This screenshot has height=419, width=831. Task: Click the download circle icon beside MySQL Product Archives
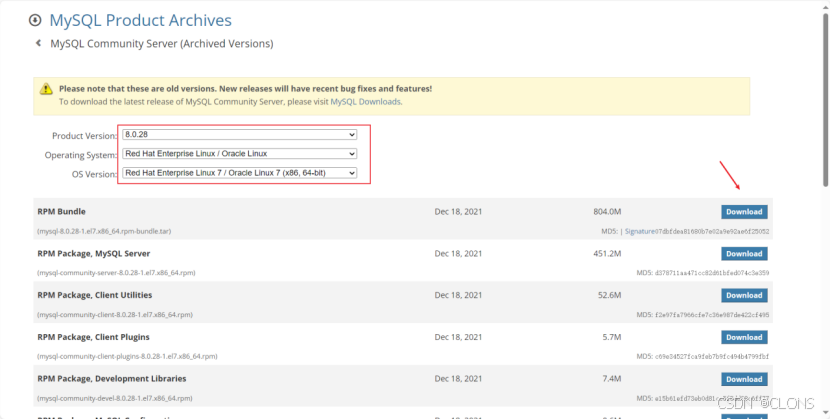(35, 20)
